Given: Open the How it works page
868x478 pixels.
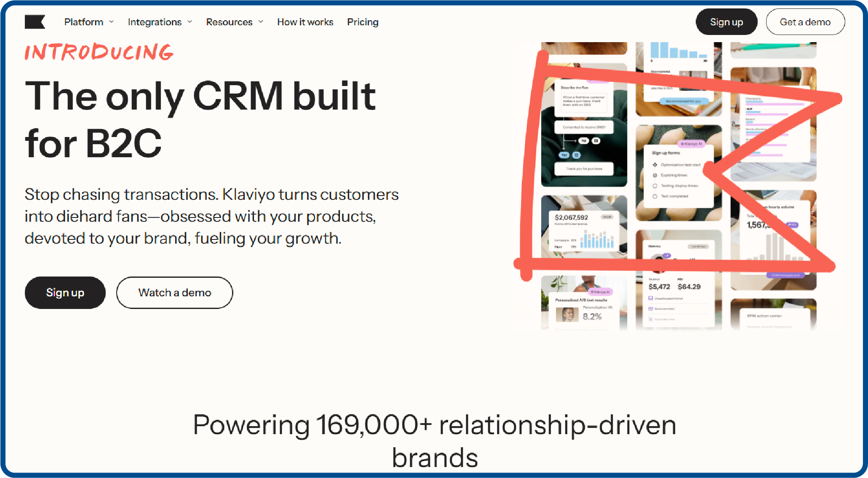Looking at the screenshot, I should tap(305, 22).
